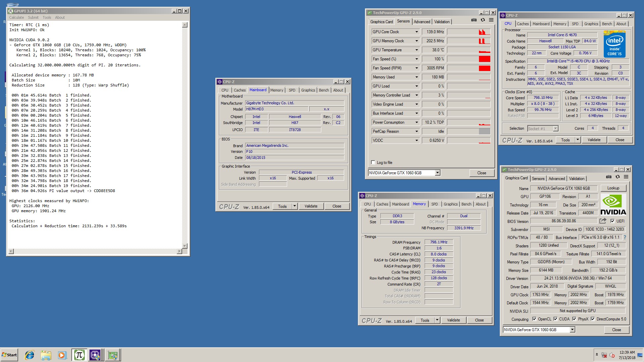This screenshot has height=362, width=644.
Task: Toggle UEFI checkbox in GPU-Z
Action: point(612,221)
